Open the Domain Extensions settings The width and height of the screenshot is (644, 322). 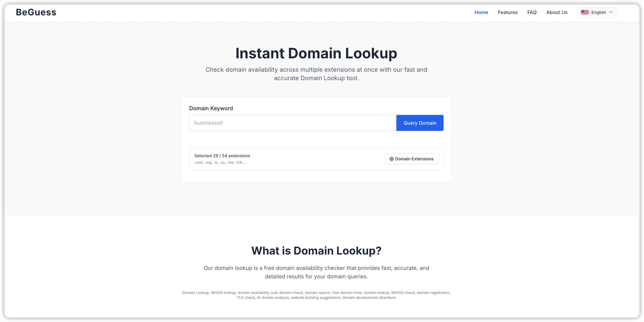(x=411, y=159)
